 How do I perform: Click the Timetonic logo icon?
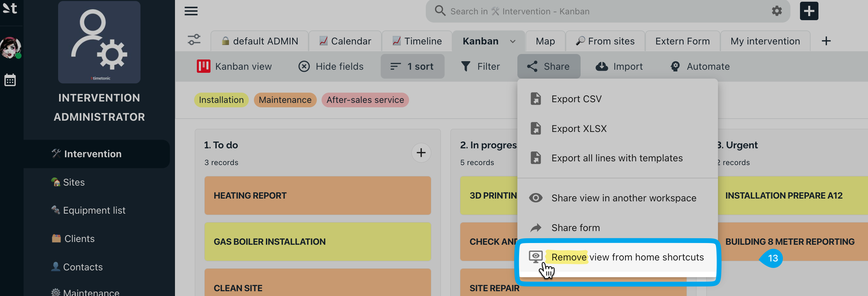10,8
